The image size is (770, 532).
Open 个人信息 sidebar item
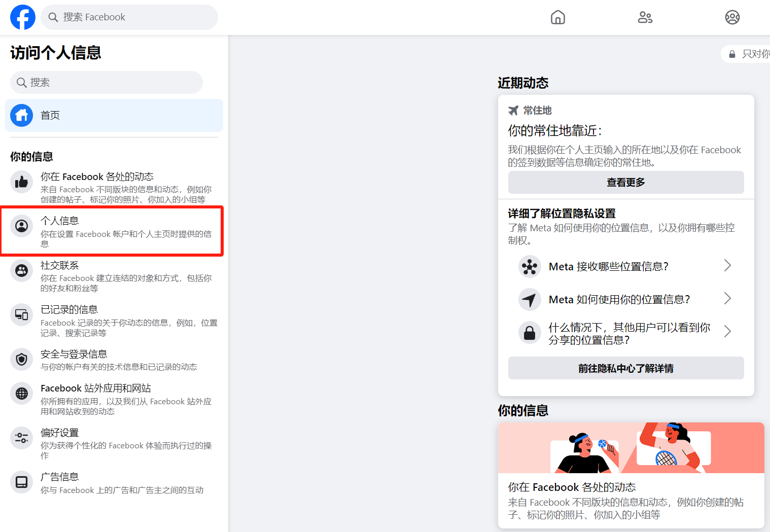point(114,231)
